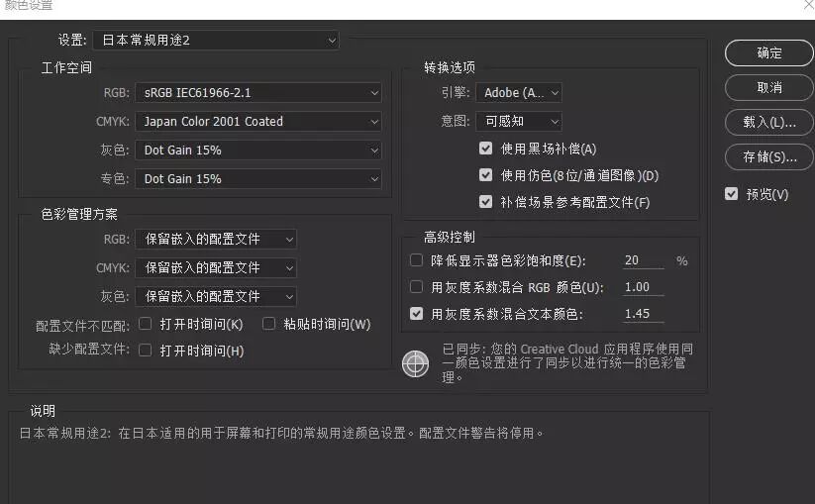This screenshot has height=504, width=815.
Task: Click the desaturate percentage field showing 20
Action: [x=644, y=260]
